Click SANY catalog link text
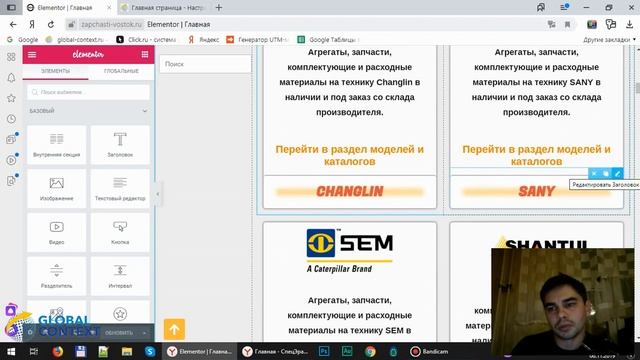 pyautogui.click(x=536, y=156)
